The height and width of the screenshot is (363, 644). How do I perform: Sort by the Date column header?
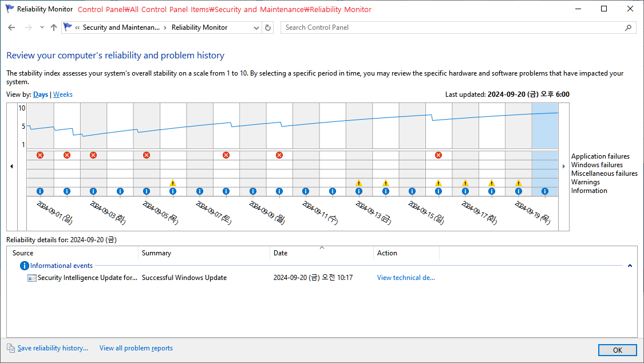pyautogui.click(x=322, y=253)
